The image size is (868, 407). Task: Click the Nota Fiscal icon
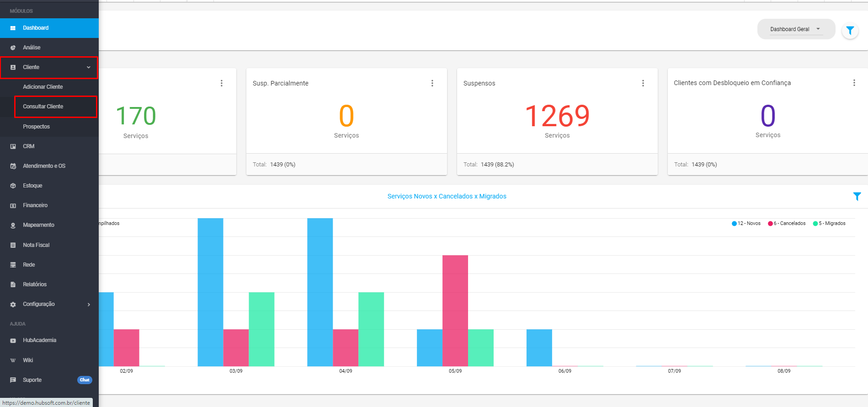(x=13, y=245)
